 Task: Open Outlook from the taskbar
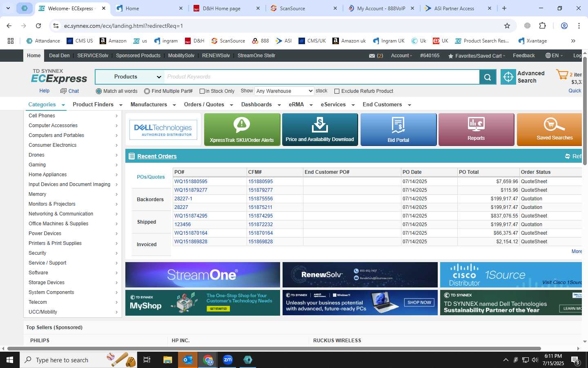(188, 360)
